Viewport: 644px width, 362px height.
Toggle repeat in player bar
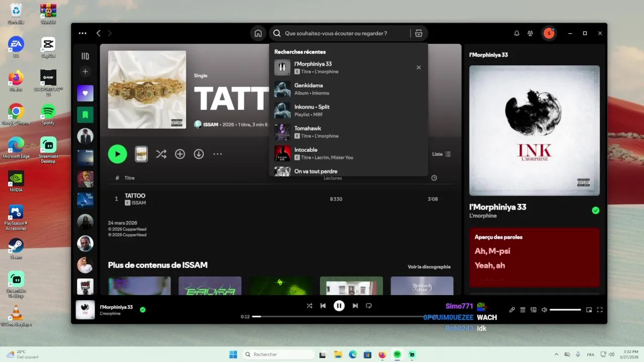(369, 306)
